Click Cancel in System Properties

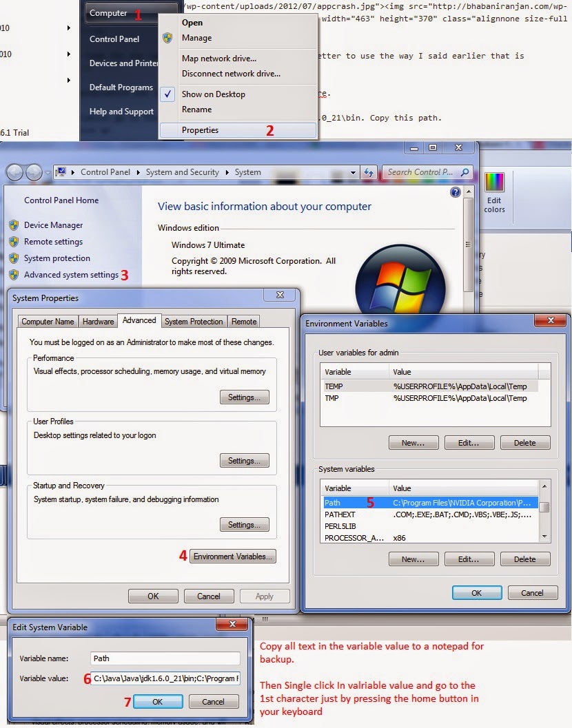pyautogui.click(x=209, y=596)
